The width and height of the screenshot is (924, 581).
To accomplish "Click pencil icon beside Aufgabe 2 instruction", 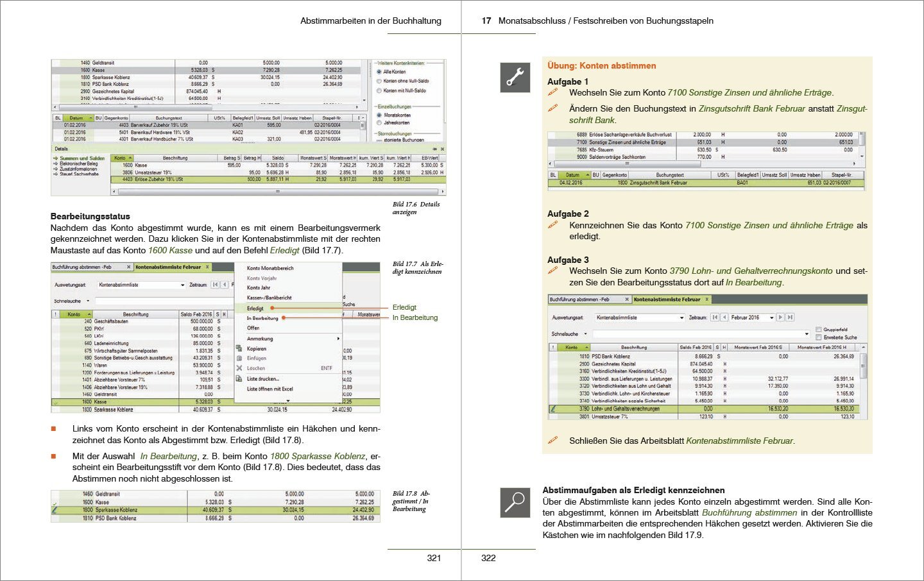I will click(x=552, y=225).
